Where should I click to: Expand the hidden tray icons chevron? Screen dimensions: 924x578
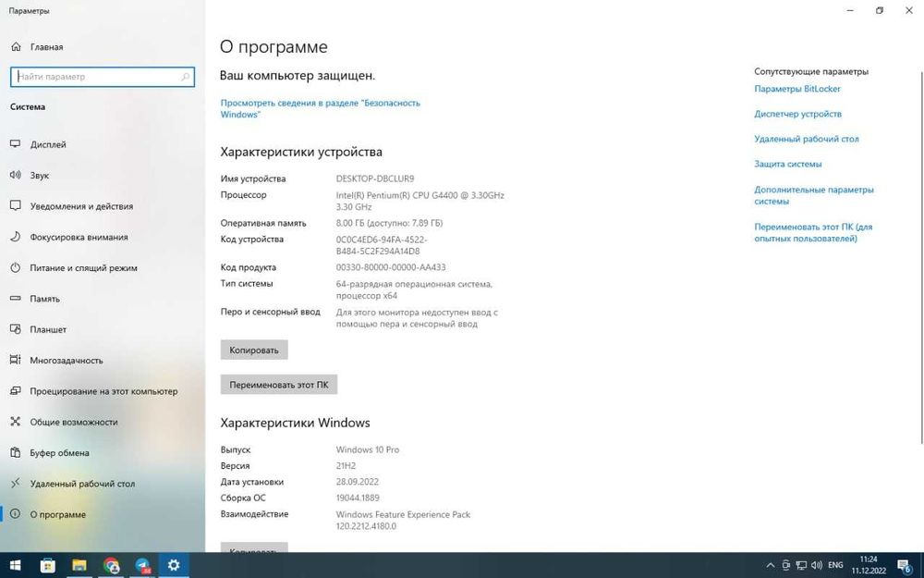771,566
